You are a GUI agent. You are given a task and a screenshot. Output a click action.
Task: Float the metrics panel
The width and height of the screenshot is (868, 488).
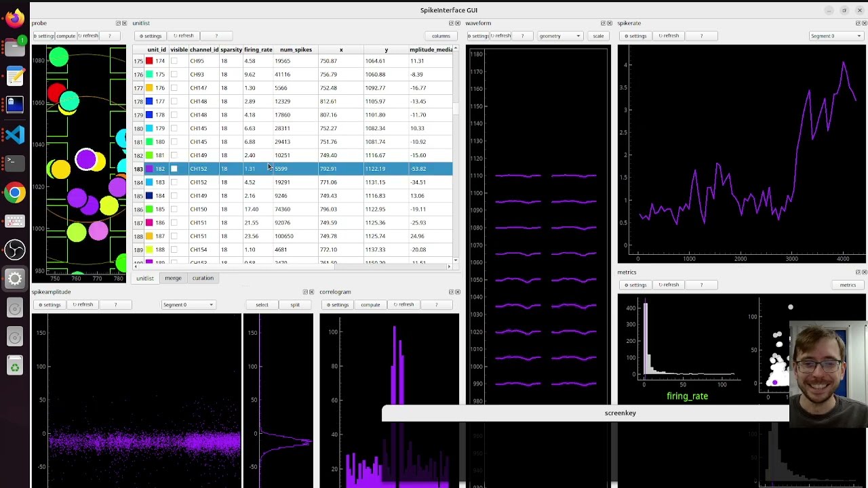click(858, 272)
